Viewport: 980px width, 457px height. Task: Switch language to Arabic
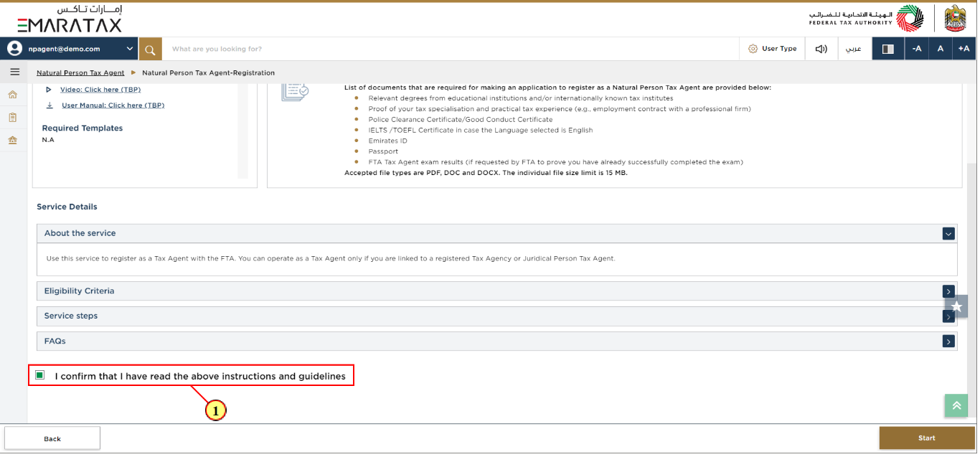click(854, 49)
